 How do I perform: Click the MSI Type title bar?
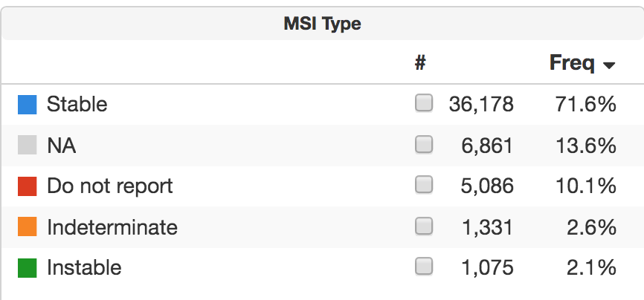[x=322, y=24]
